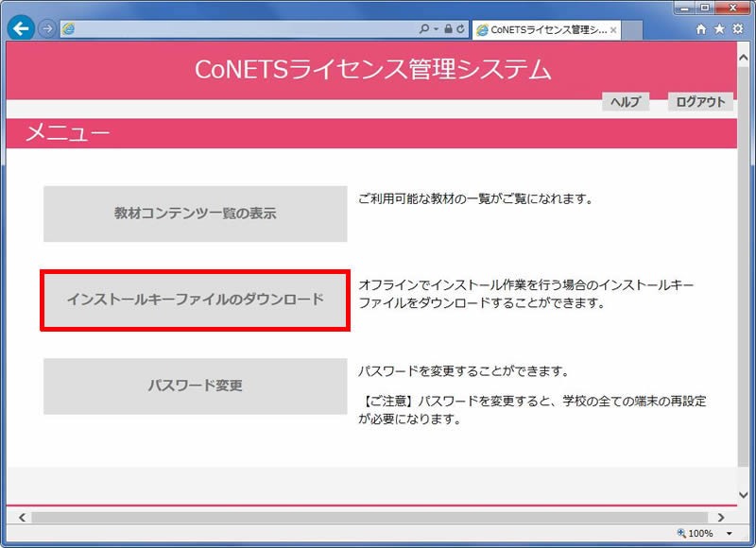Maximize the browser window
756x548 pixels.
click(705, 8)
